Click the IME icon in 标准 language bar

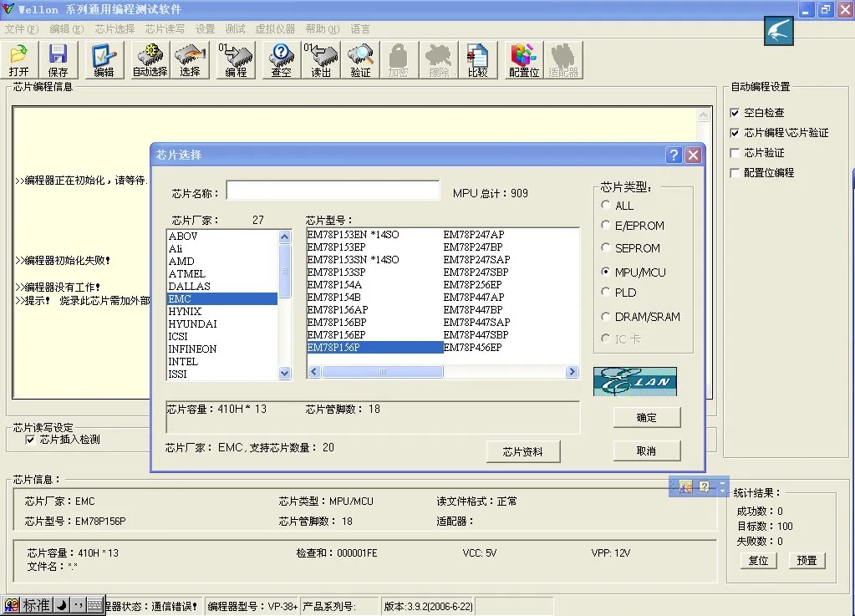pos(12,605)
